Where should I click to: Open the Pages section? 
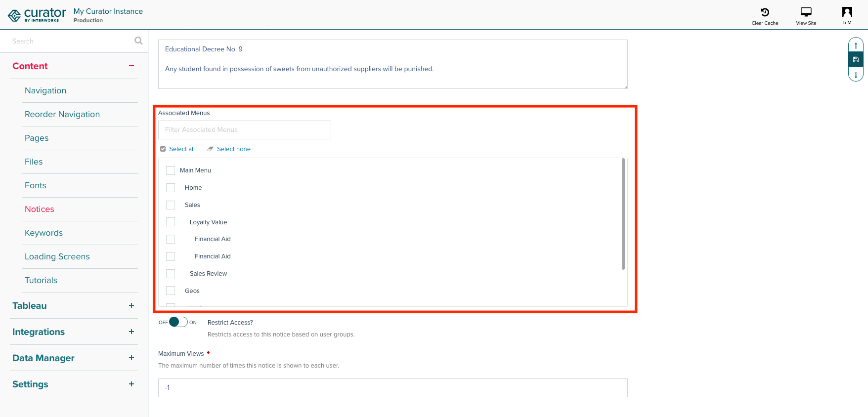click(37, 138)
